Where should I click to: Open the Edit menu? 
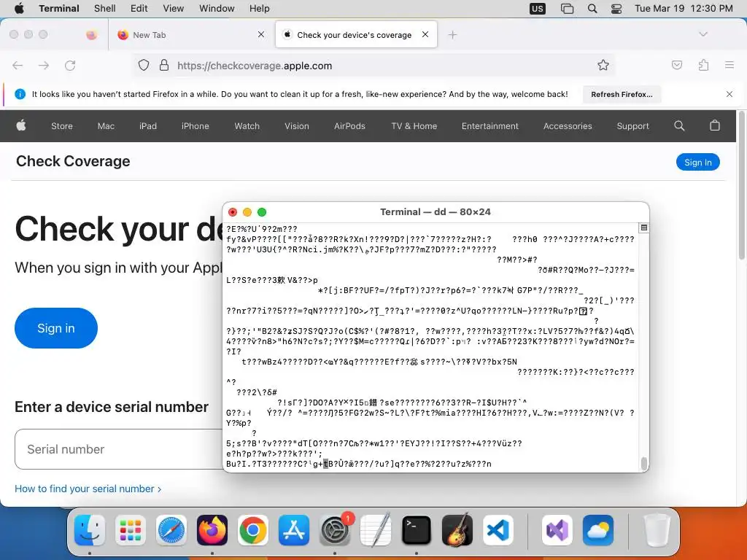tap(139, 9)
